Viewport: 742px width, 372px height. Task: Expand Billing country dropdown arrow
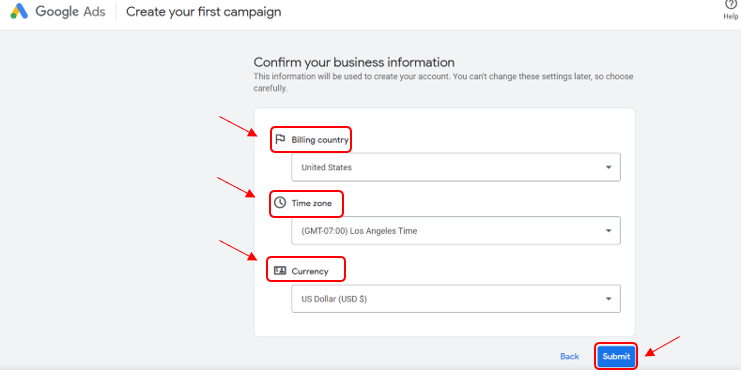pyautogui.click(x=609, y=167)
